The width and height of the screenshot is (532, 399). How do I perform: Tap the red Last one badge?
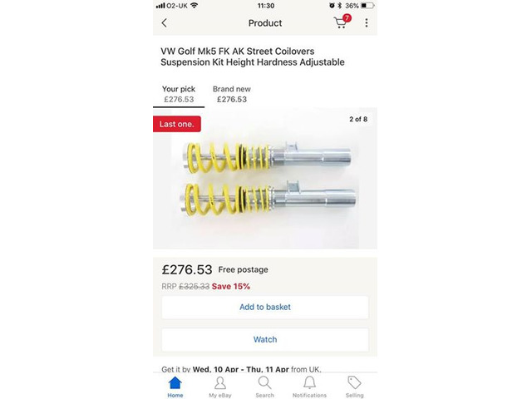178,123
